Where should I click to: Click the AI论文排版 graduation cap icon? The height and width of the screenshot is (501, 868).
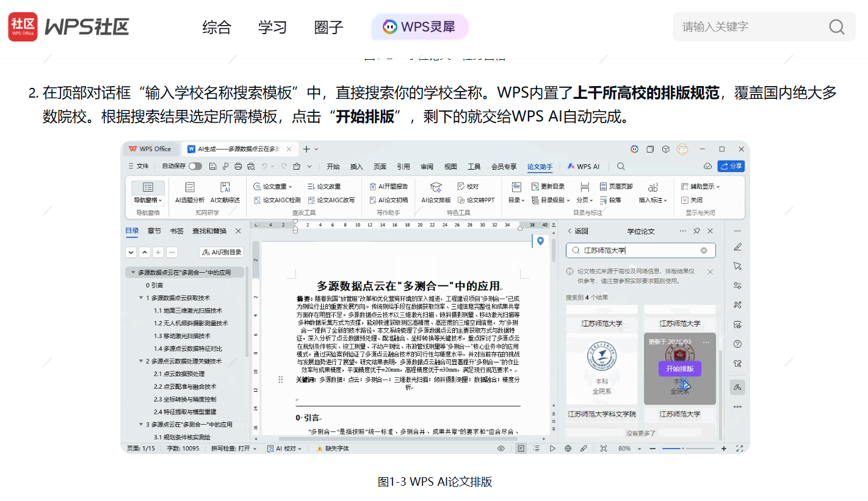coord(436,187)
